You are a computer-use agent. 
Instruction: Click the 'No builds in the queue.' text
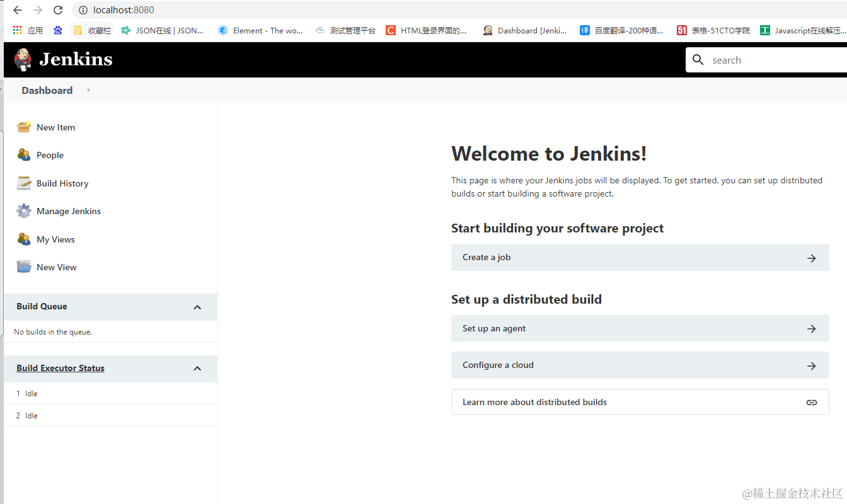coord(53,332)
